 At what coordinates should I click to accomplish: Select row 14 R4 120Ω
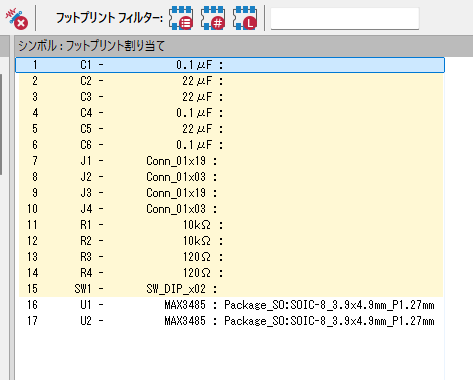pyautogui.click(x=230, y=273)
